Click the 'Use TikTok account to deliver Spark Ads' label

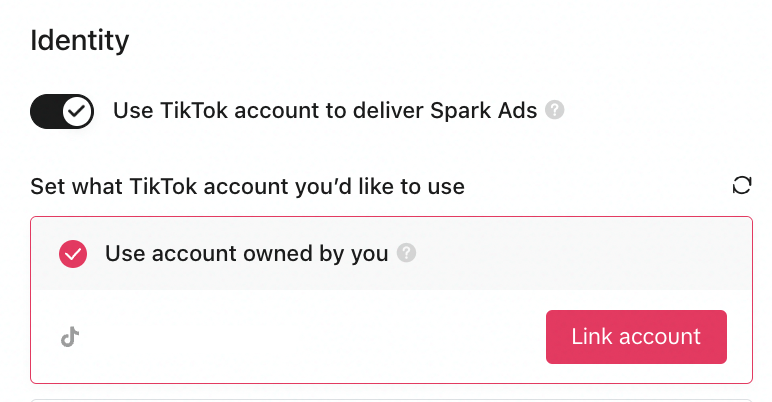[x=325, y=111]
